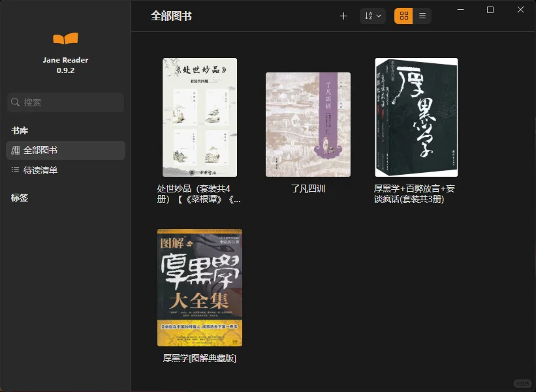Open the 了凡四训 book cover
The image size is (536, 392).
pos(308,125)
